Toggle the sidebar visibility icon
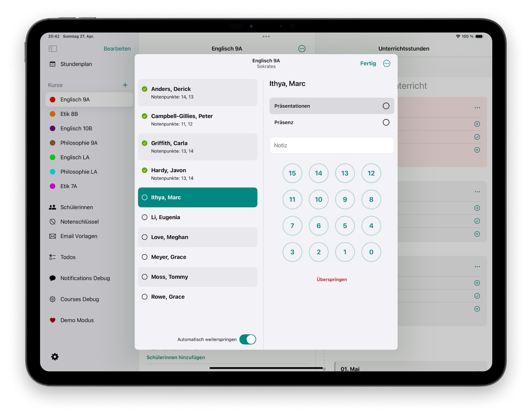532x417 pixels. pyautogui.click(x=53, y=49)
